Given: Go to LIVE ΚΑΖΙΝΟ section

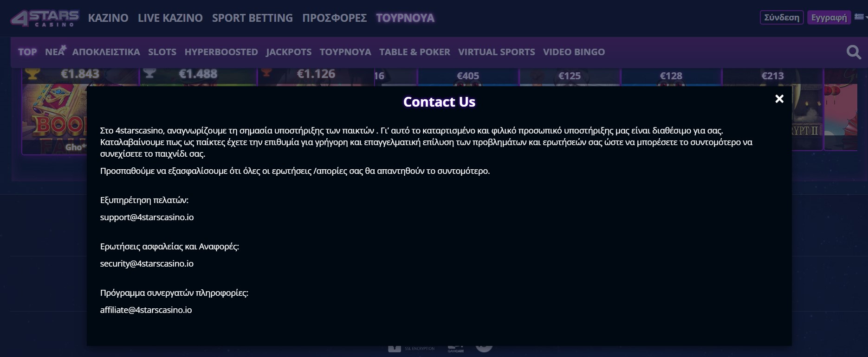Looking at the screenshot, I should pyautogui.click(x=170, y=18).
